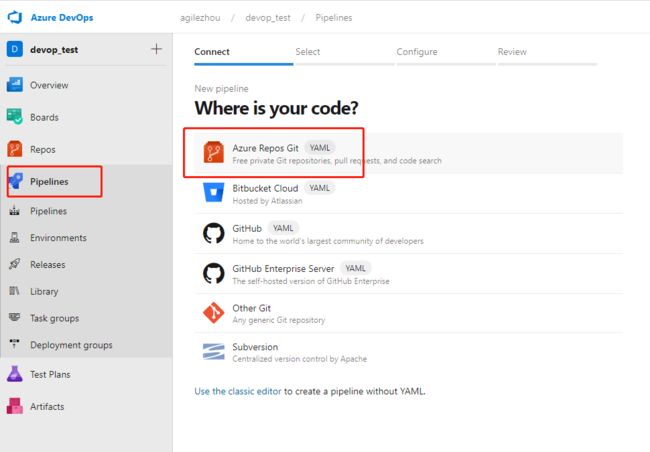Open the Repos sidebar icon

coord(15,149)
